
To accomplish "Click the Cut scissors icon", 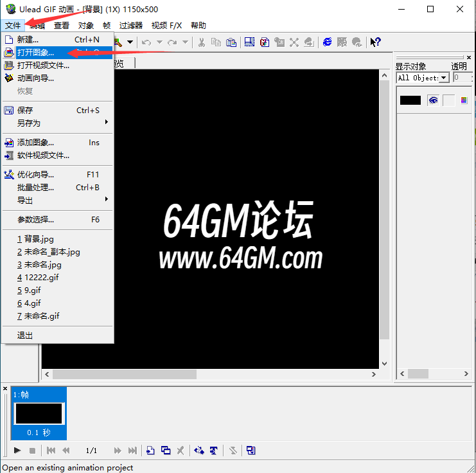I will pyautogui.click(x=201, y=42).
